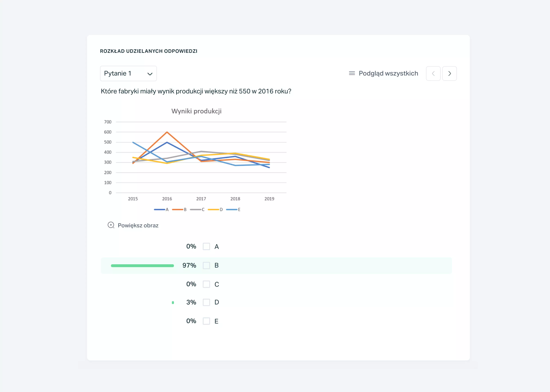Select the section heading Rozkład udzielanych odpowiedzi

[149, 51]
